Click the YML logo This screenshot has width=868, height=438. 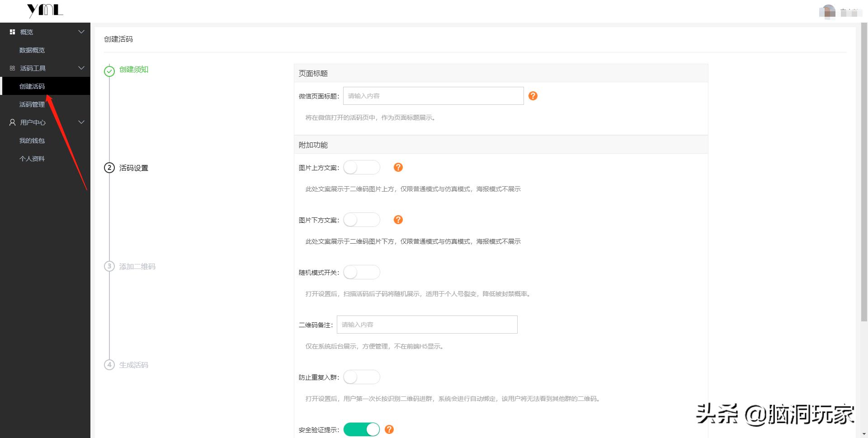click(x=45, y=10)
